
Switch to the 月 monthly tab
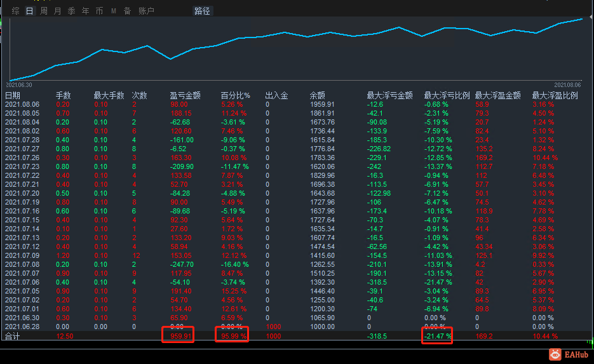pyautogui.click(x=58, y=11)
